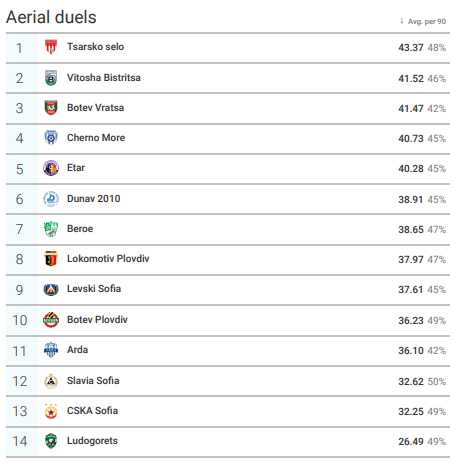Click the Botev Vratsa team badge
Screen dimensions: 475x467
[x=51, y=108]
